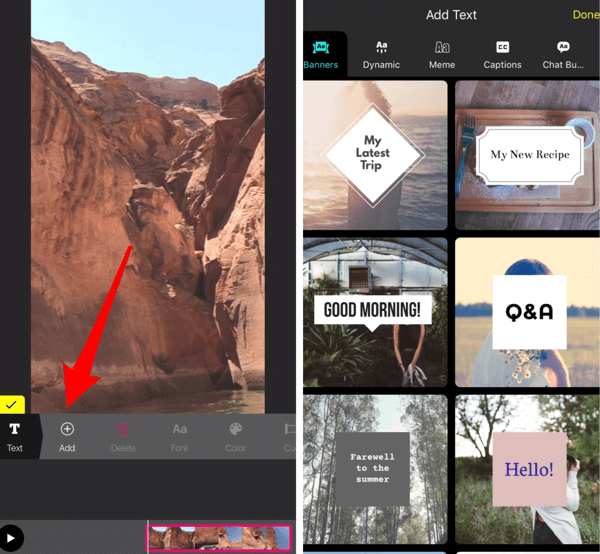Select the Captions tab
600x554 pixels.
tap(502, 54)
